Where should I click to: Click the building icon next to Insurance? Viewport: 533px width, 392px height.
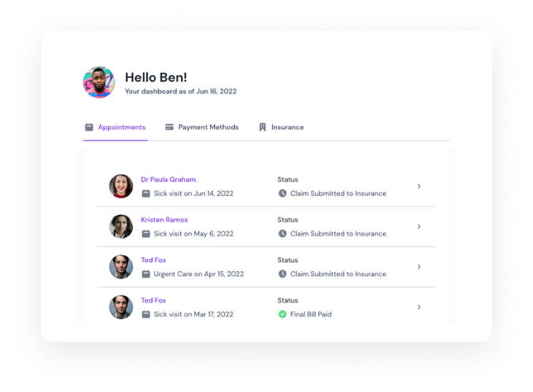coord(262,127)
